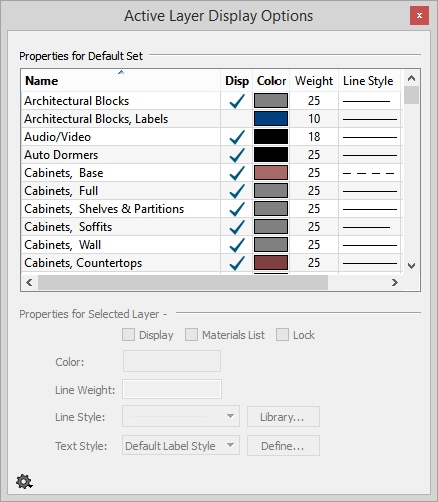Click the Define... button
Image resolution: width=438 pixels, height=502 pixels.
[283, 446]
